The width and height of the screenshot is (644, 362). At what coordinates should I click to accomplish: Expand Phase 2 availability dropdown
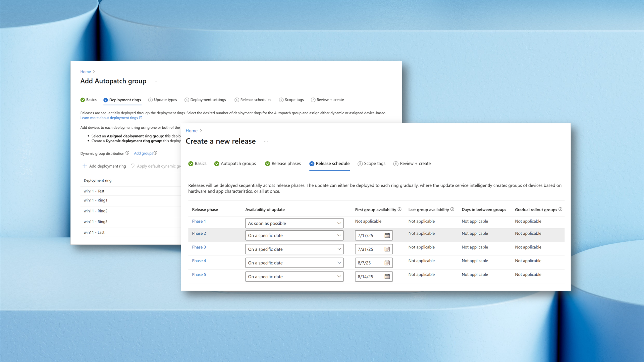294,236
